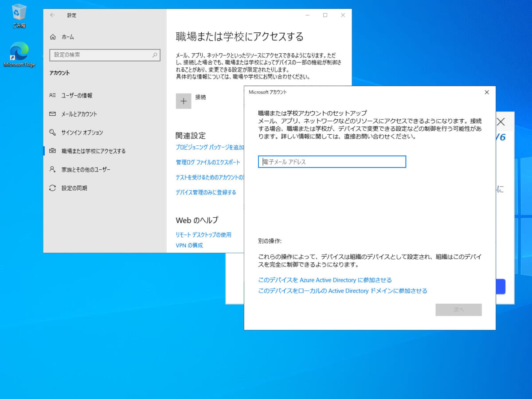Viewport: 532px width, 399px height.
Task: Open the VPN の構成 help link
Action: coord(189,245)
